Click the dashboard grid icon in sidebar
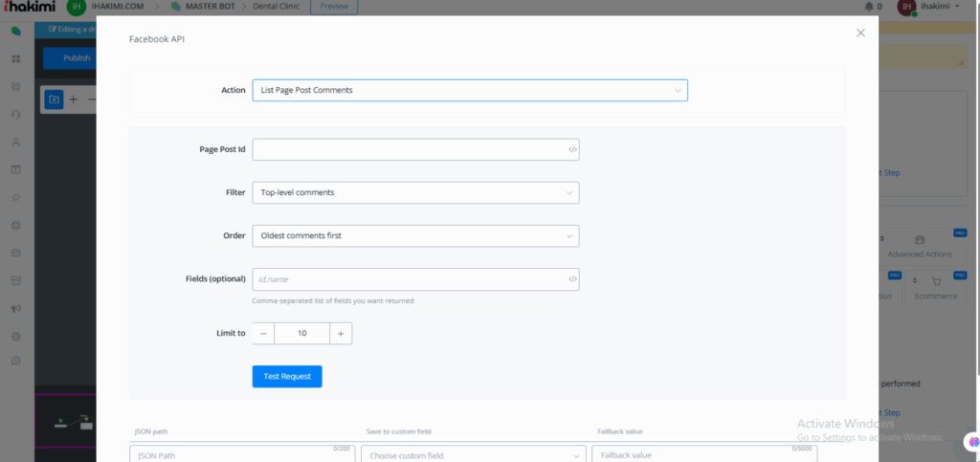The width and height of the screenshot is (980, 462). tap(15, 59)
